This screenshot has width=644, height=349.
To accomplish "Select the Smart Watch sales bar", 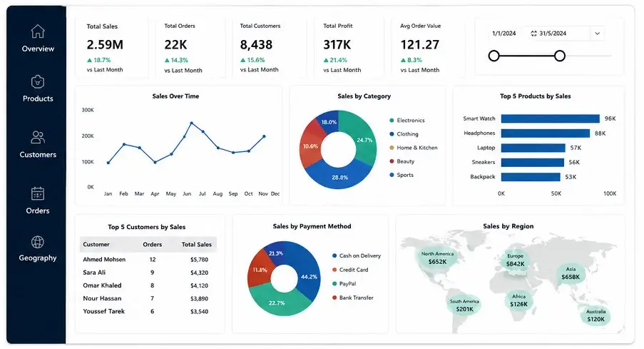I will pyautogui.click(x=551, y=118).
